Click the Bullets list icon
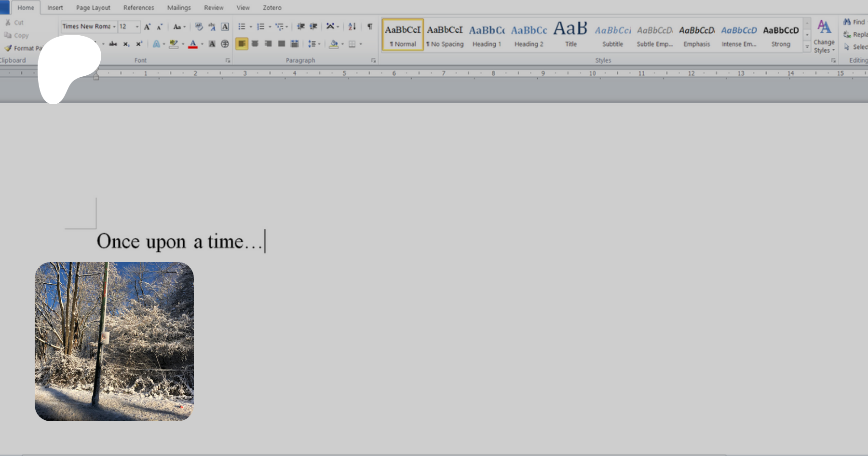868x456 pixels. point(242,27)
